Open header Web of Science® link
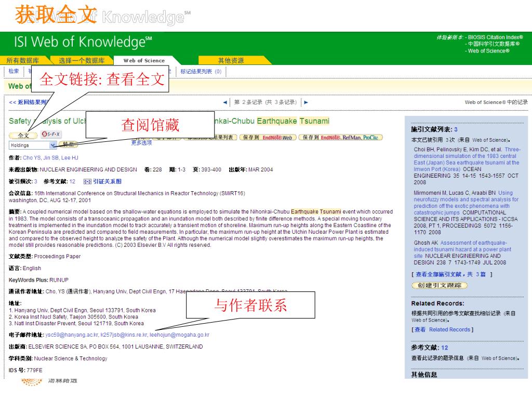 (488, 51)
